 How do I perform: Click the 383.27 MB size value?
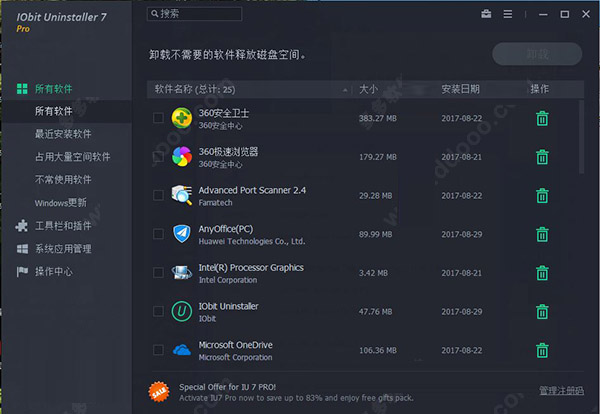click(x=378, y=118)
